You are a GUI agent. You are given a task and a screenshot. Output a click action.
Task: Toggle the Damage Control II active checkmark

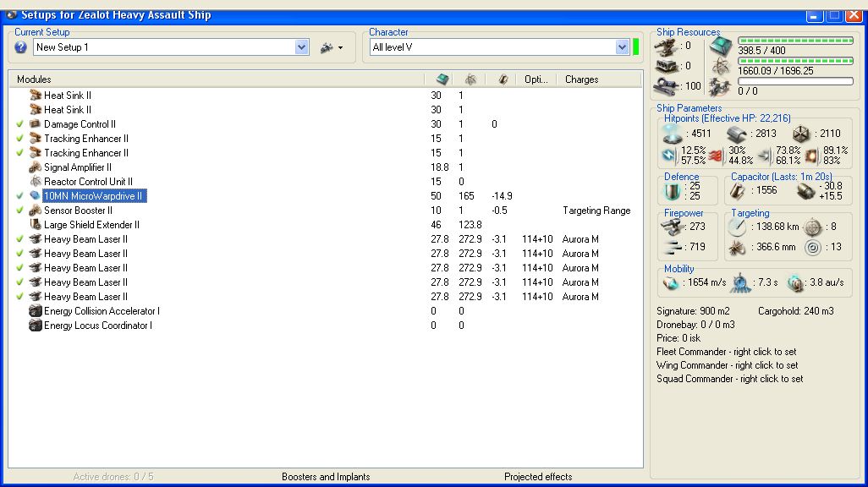point(20,124)
